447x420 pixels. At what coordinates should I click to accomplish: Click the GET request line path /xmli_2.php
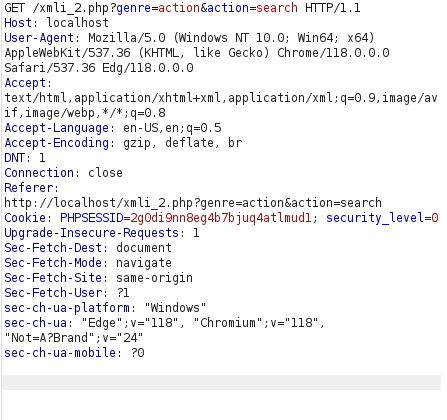(x=71, y=8)
